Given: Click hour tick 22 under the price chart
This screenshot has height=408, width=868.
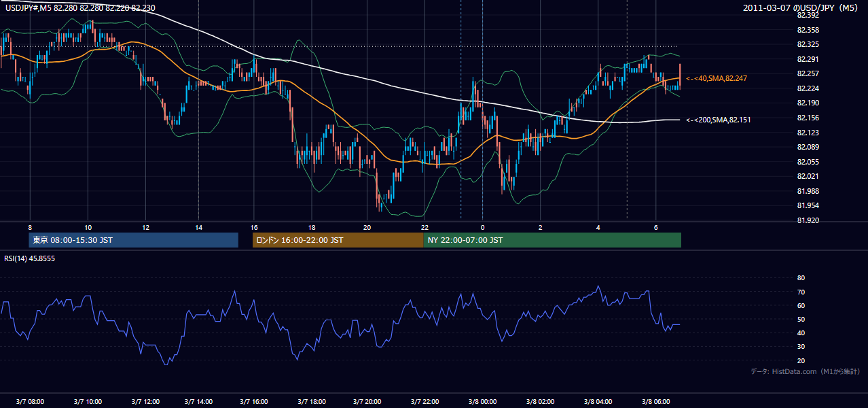Looking at the screenshot, I should coord(424,227).
